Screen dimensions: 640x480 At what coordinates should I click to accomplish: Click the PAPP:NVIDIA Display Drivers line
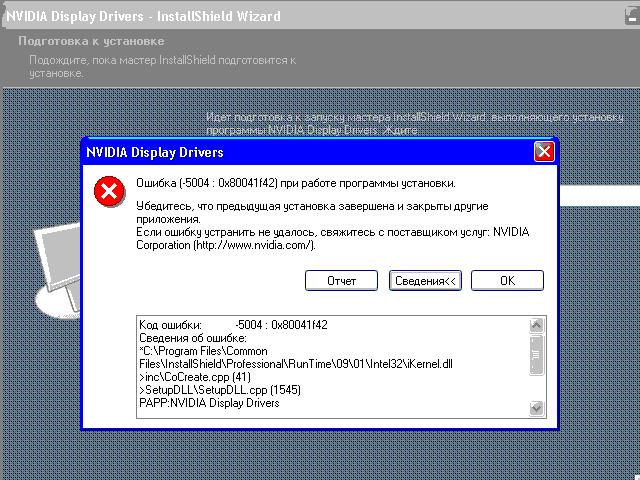pos(209,405)
